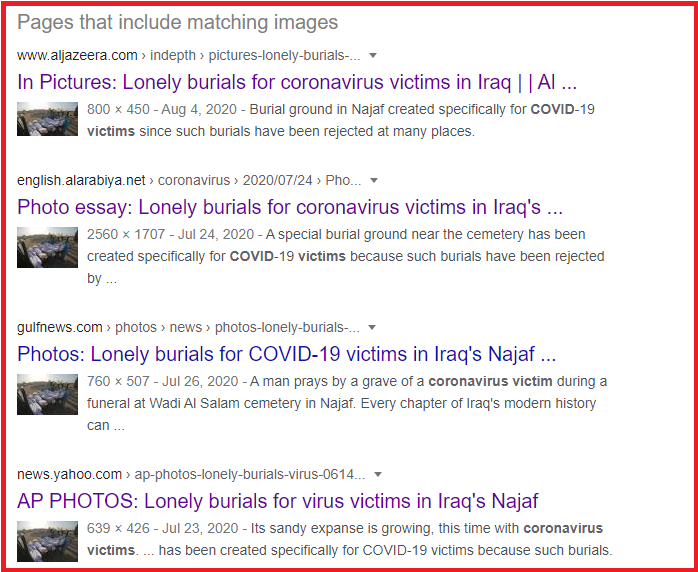Expand the dropdown arrow beside news.yahoo.com URL
Image resolution: width=698 pixels, height=572 pixels.
[x=378, y=475]
